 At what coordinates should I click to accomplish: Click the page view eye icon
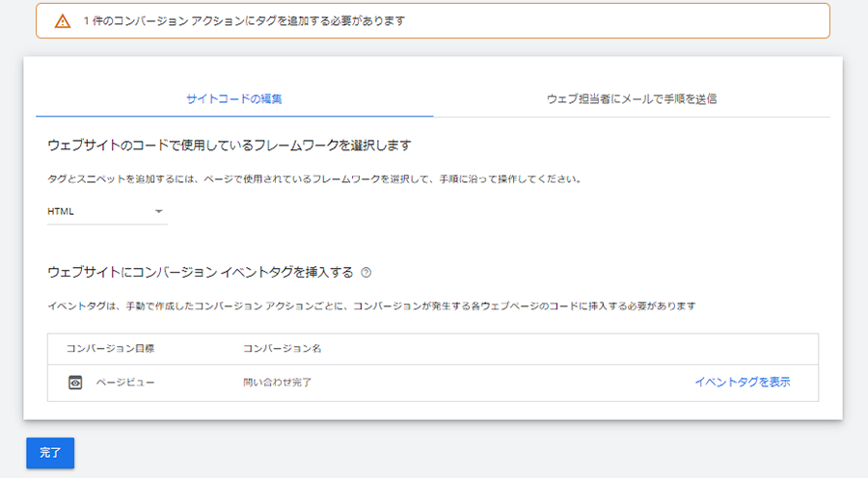[x=75, y=383]
